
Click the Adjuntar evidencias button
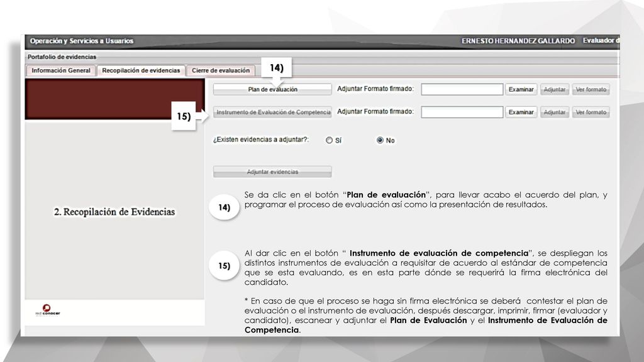pos(272,172)
